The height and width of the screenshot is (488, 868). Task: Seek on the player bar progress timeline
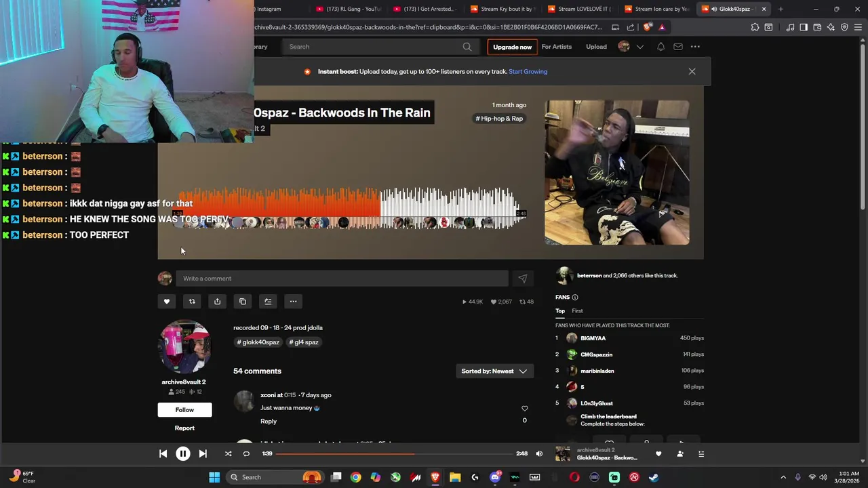tap(394, 454)
